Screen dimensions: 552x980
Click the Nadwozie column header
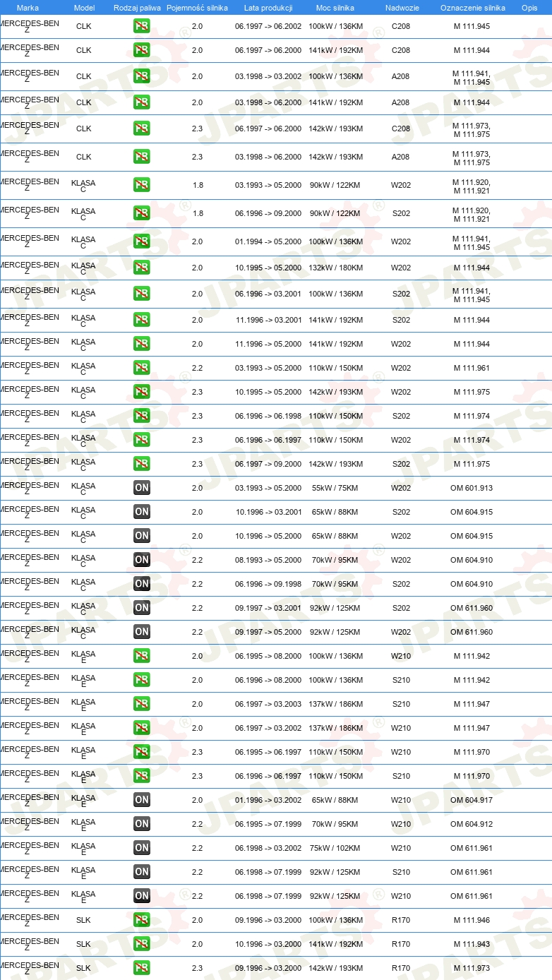[402, 8]
